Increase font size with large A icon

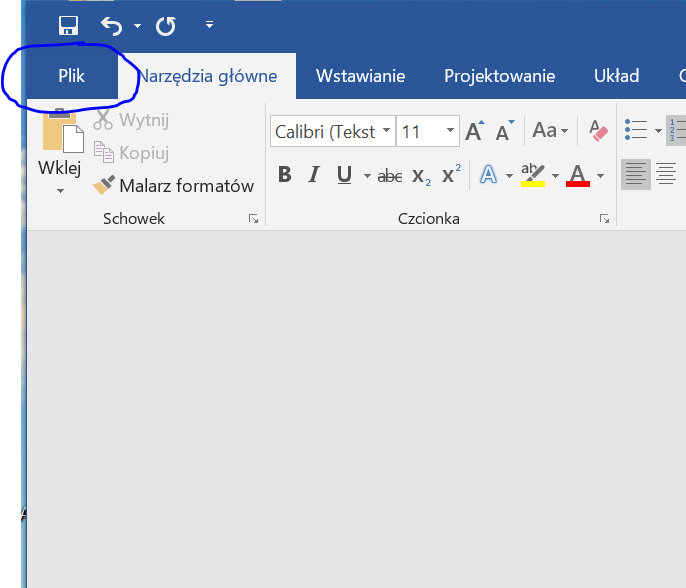475,131
